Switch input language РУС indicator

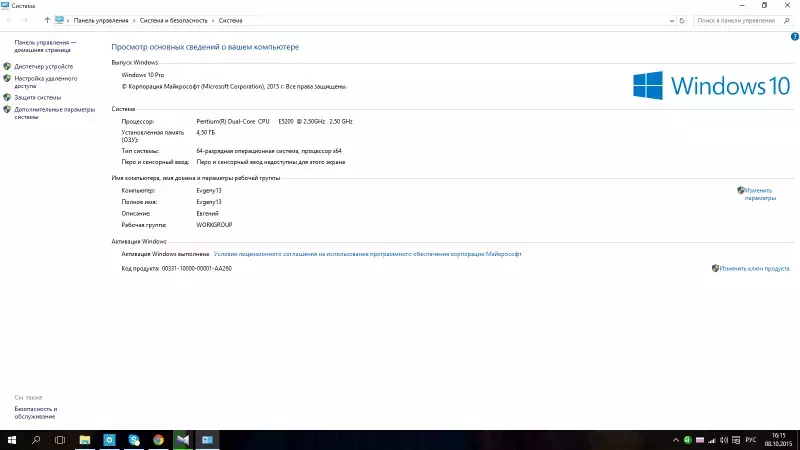[751, 440]
